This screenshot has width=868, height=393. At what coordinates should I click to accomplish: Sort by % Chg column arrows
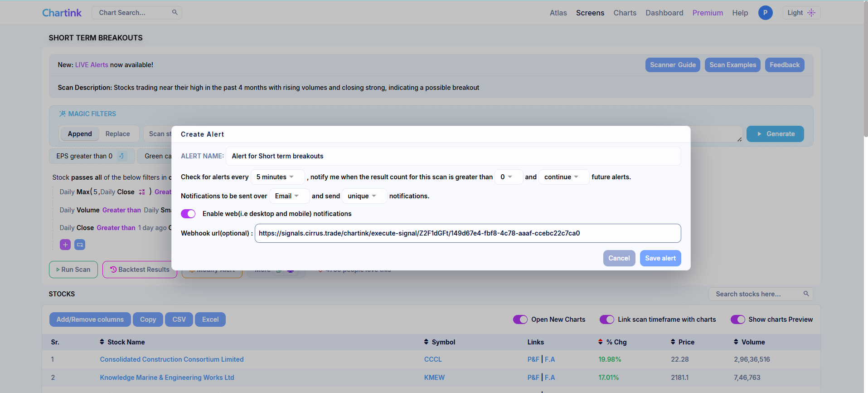pyautogui.click(x=601, y=342)
